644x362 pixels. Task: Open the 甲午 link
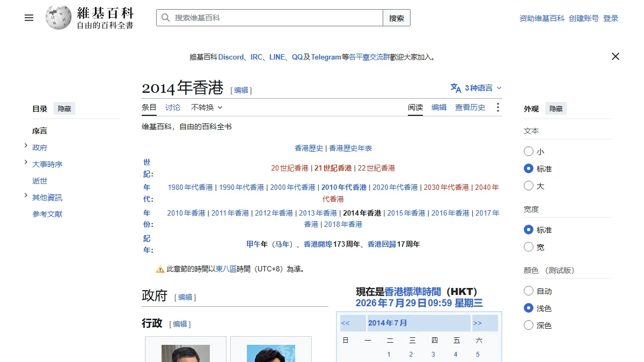pyautogui.click(x=253, y=244)
